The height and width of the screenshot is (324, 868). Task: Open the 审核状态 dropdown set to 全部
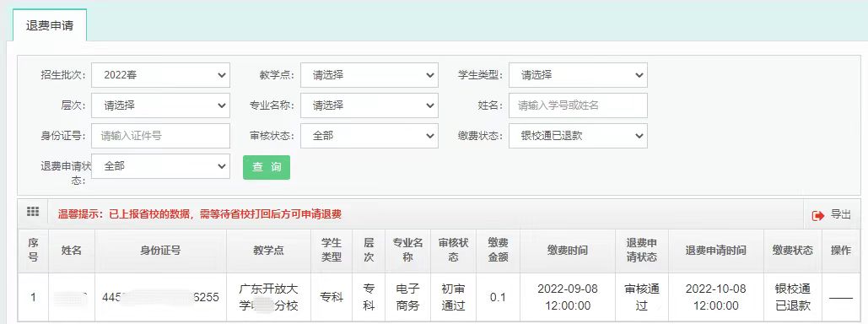click(x=369, y=136)
